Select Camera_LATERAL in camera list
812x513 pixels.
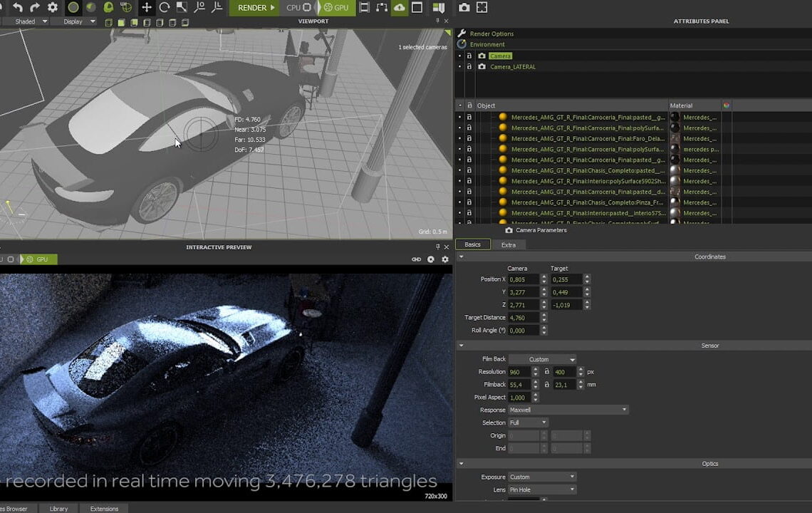tap(513, 67)
